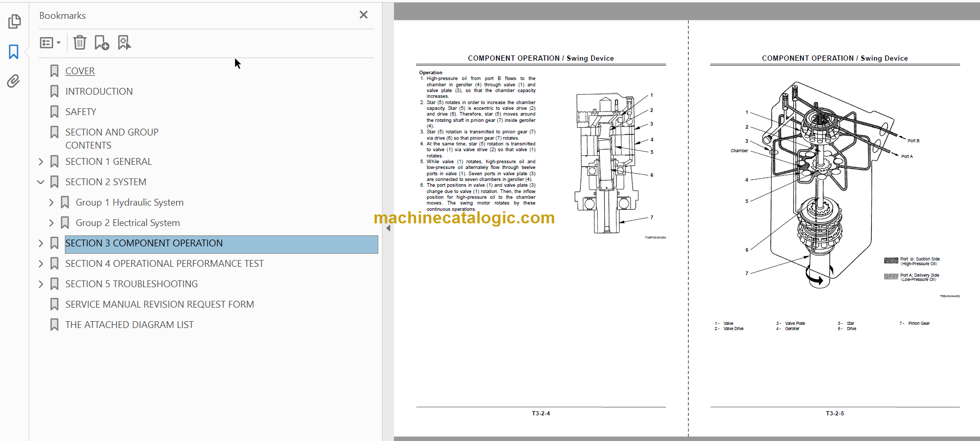This screenshot has height=441, width=980.
Task: Click the 'Pinion Gear' legend label
Action: [919, 323]
